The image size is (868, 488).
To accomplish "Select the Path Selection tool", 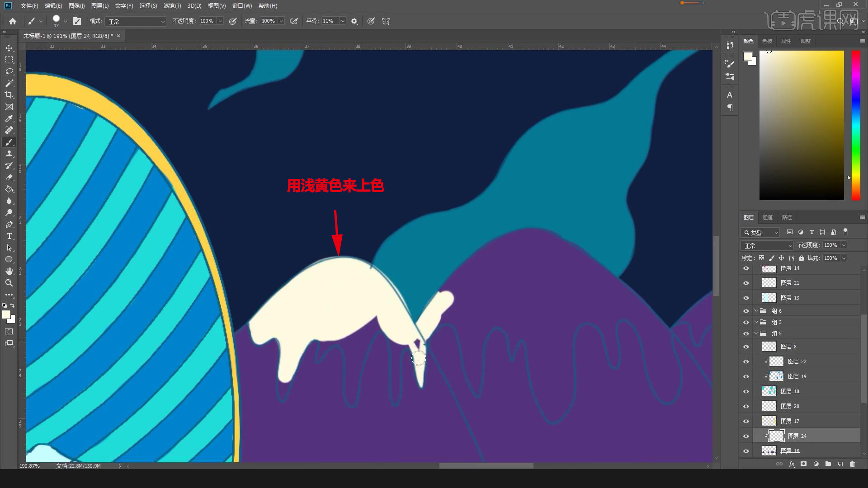I will pyautogui.click(x=9, y=248).
